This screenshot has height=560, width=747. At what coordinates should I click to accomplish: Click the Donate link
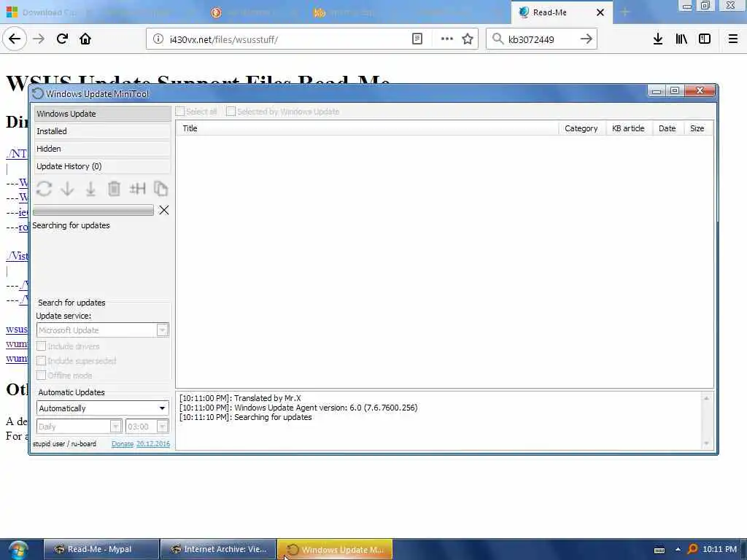tap(123, 444)
